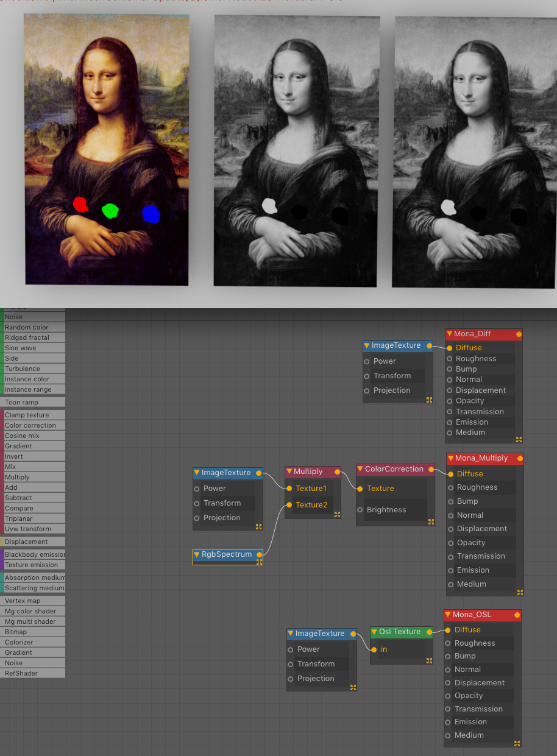Viewport: 557px width, 756px height.
Task: Add an Invert node from list
Action: (x=33, y=456)
